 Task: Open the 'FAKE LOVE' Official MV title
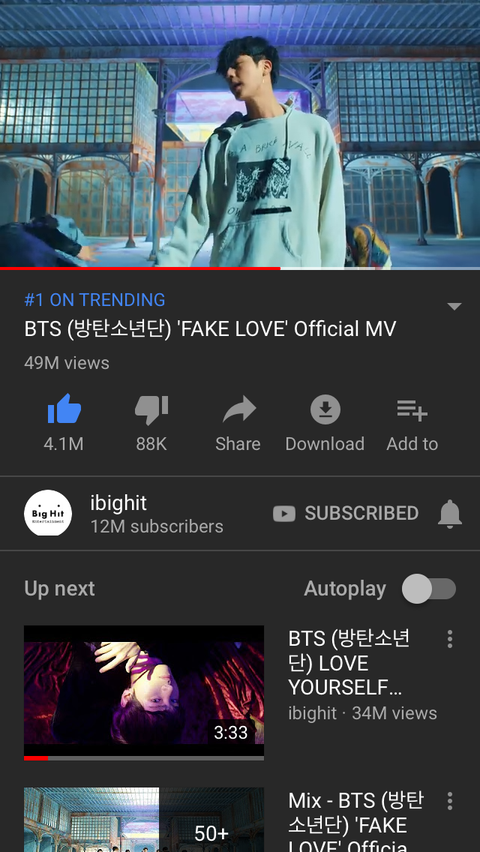pos(210,329)
